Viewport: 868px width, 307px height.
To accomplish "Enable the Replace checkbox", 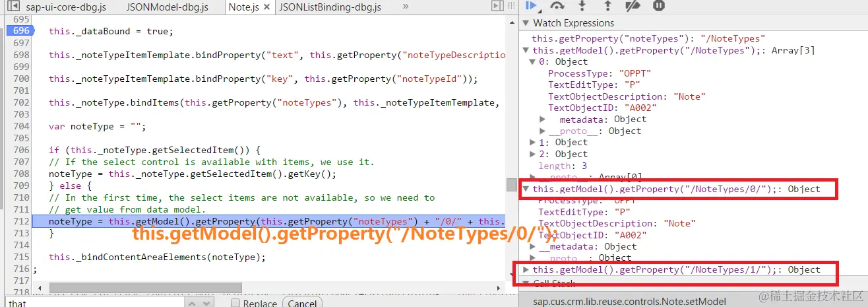I will [235, 303].
